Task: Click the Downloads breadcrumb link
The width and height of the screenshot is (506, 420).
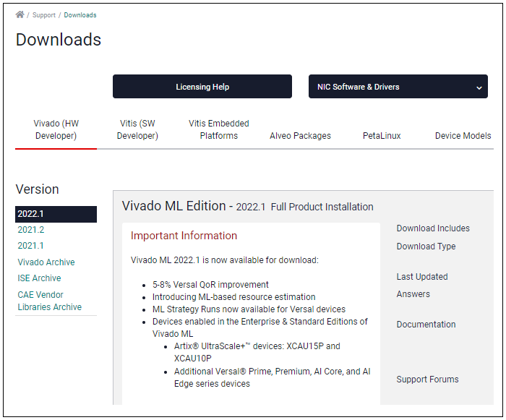Action: [x=80, y=15]
